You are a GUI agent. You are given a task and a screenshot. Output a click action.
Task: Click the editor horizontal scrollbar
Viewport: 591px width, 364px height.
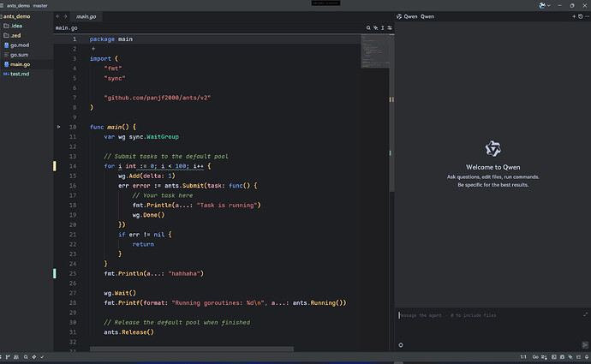pos(192,349)
